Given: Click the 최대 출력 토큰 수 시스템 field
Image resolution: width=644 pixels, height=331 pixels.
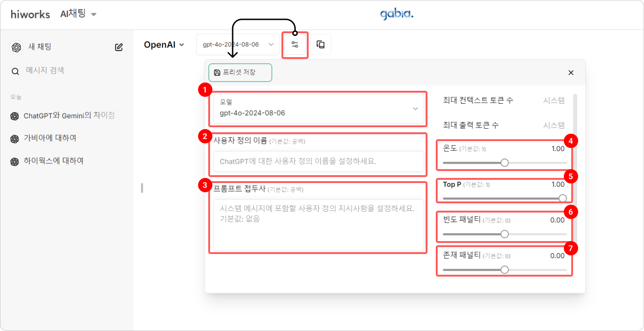Looking at the screenshot, I should [x=554, y=125].
